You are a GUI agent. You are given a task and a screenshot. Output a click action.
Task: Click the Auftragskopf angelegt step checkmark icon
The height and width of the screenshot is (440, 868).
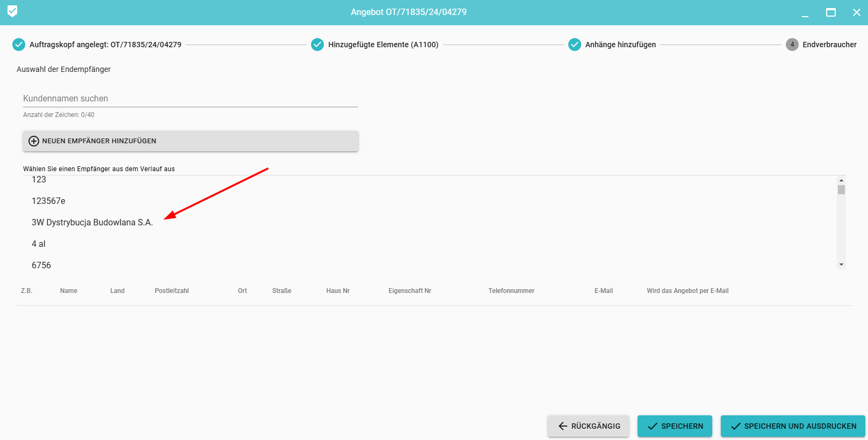(x=19, y=45)
